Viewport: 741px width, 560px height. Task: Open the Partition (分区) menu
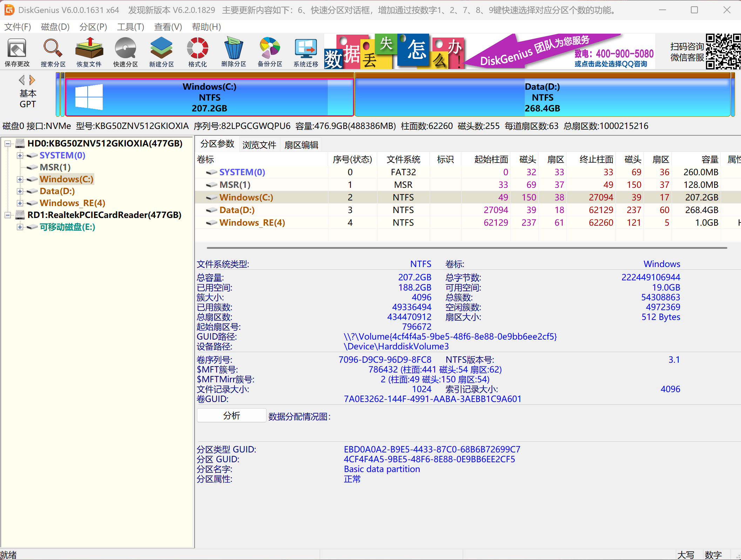point(93,27)
